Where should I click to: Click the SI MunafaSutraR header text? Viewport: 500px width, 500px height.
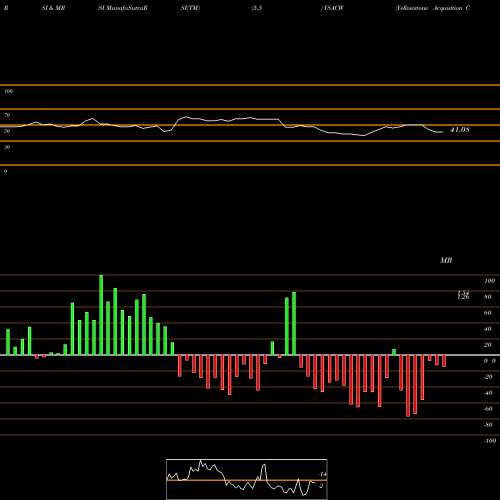(123, 8)
